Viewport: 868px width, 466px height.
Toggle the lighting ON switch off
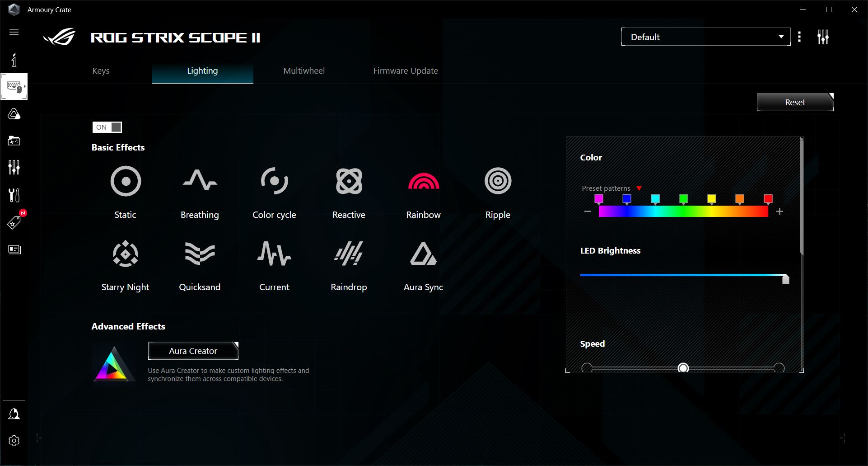[107, 127]
